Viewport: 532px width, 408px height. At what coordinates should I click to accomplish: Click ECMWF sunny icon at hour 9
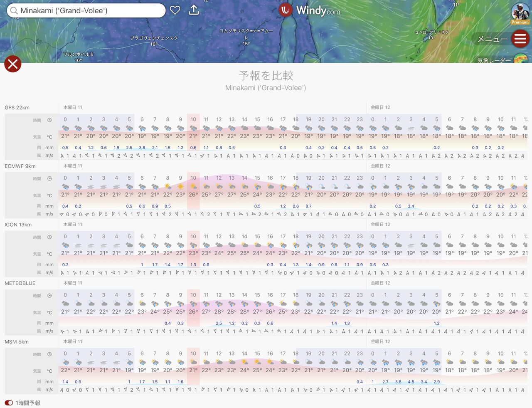pyautogui.click(x=180, y=187)
